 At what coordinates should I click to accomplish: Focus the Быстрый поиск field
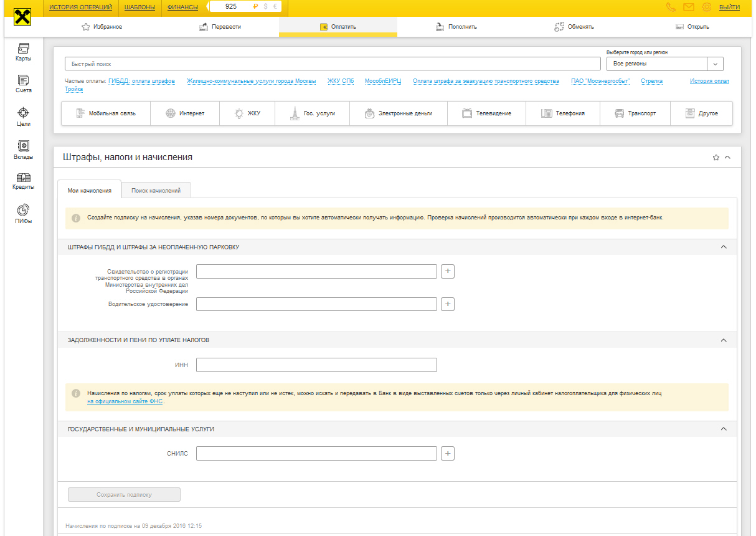coord(333,64)
